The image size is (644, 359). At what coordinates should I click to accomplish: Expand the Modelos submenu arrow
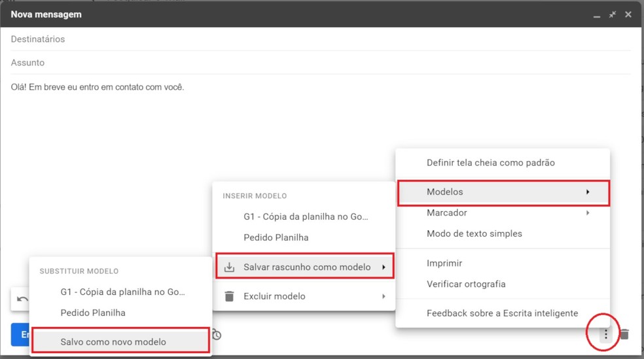(x=588, y=192)
